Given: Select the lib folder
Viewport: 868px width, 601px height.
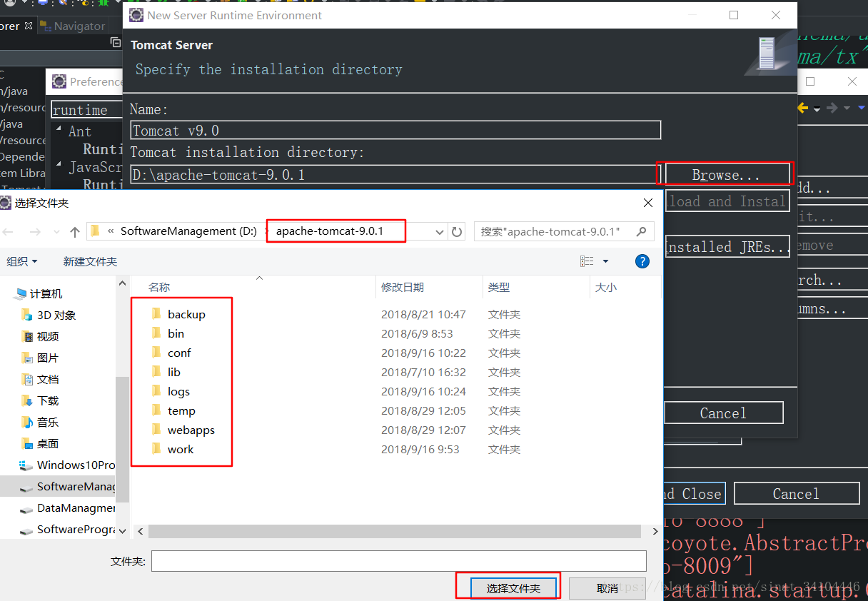Looking at the screenshot, I should pyautogui.click(x=174, y=372).
